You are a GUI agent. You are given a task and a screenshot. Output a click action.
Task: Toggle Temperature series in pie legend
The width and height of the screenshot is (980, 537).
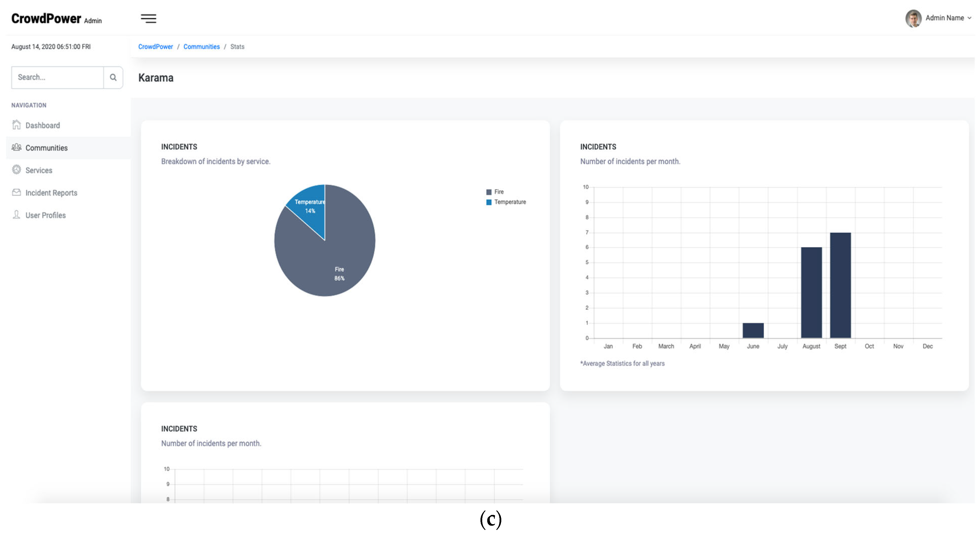[x=506, y=202]
